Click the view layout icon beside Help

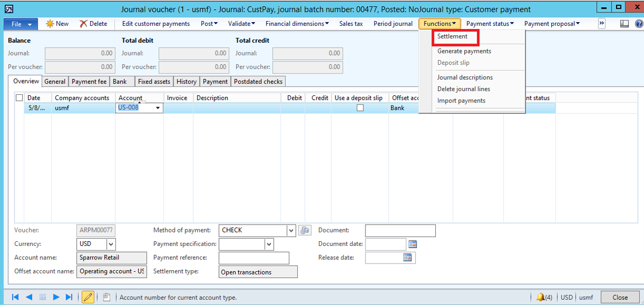coord(624,24)
